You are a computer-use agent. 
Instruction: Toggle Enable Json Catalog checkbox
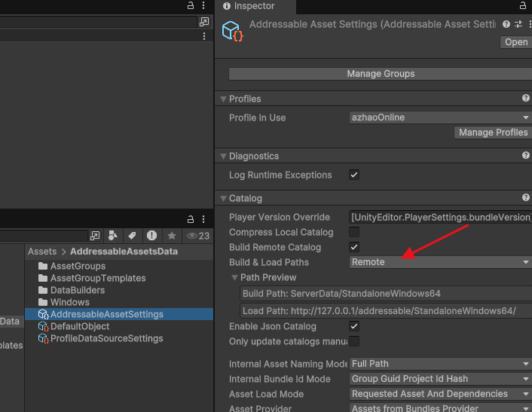[x=354, y=326]
